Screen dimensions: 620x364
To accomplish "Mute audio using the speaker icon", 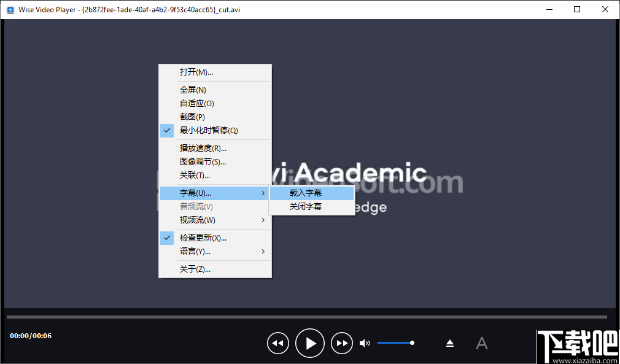I will coord(365,343).
